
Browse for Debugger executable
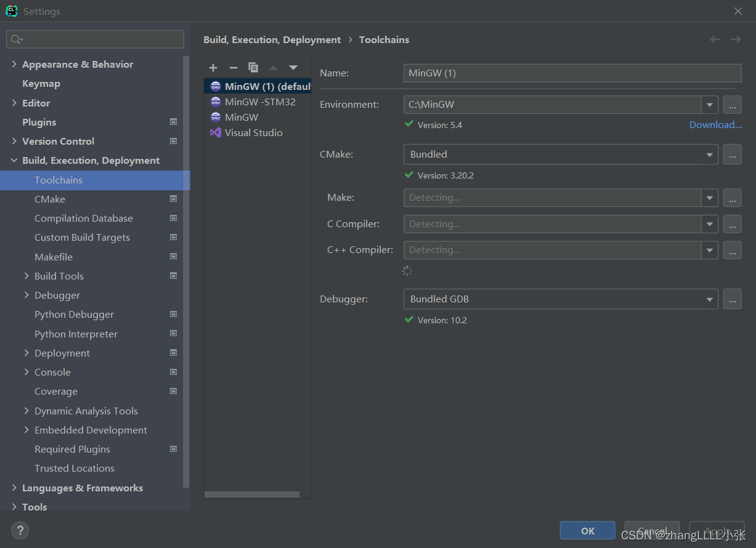tap(732, 299)
